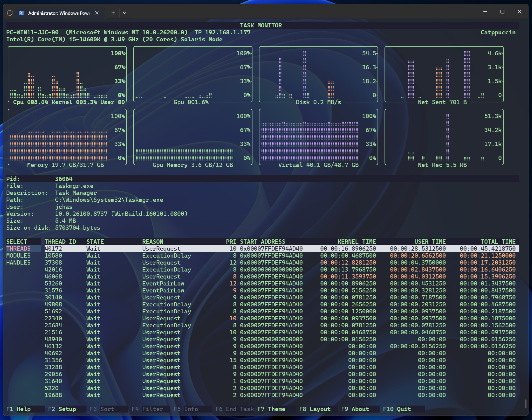This screenshot has height=420, width=532.
Task: Click the REASON column header
Action: pos(153,242)
